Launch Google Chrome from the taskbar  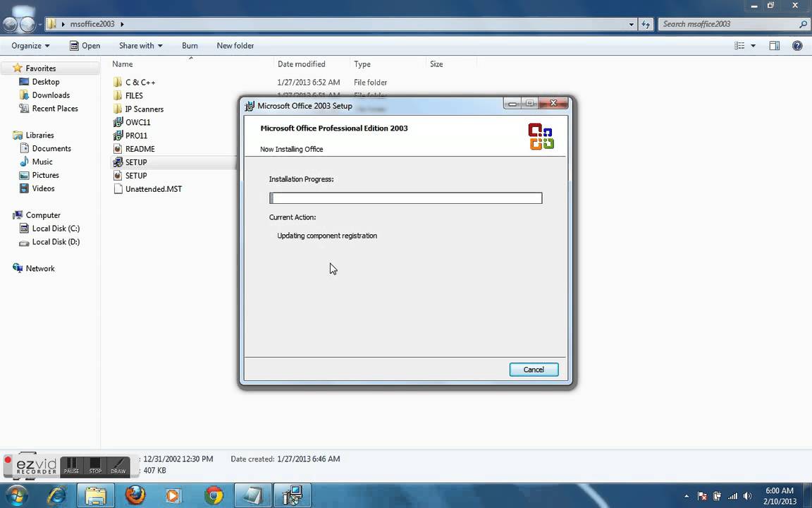click(x=214, y=495)
